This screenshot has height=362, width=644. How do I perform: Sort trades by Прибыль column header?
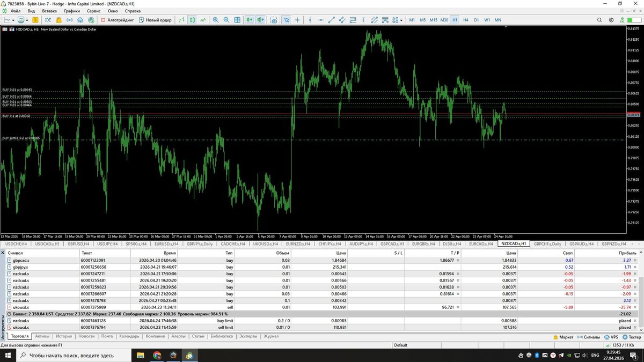(627, 253)
